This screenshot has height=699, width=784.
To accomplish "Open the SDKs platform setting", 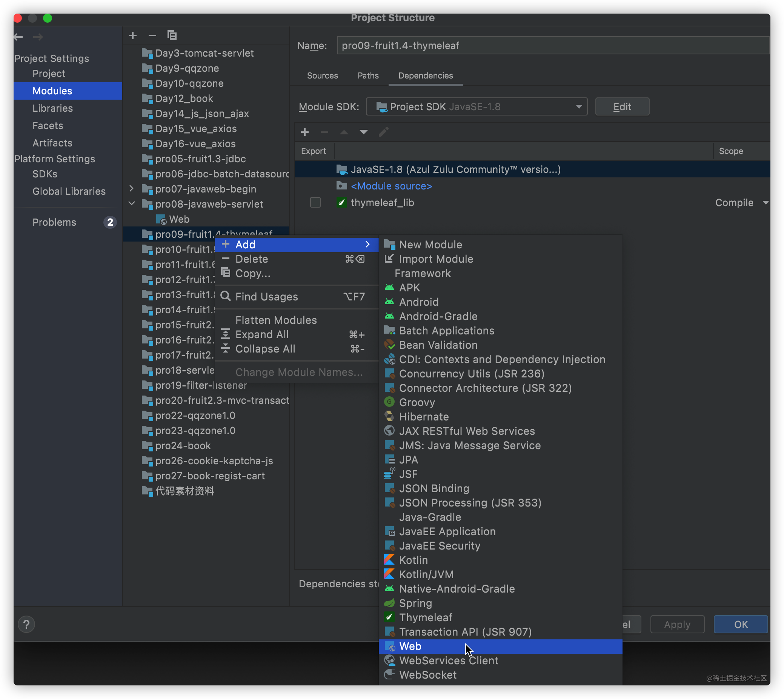I will point(45,174).
